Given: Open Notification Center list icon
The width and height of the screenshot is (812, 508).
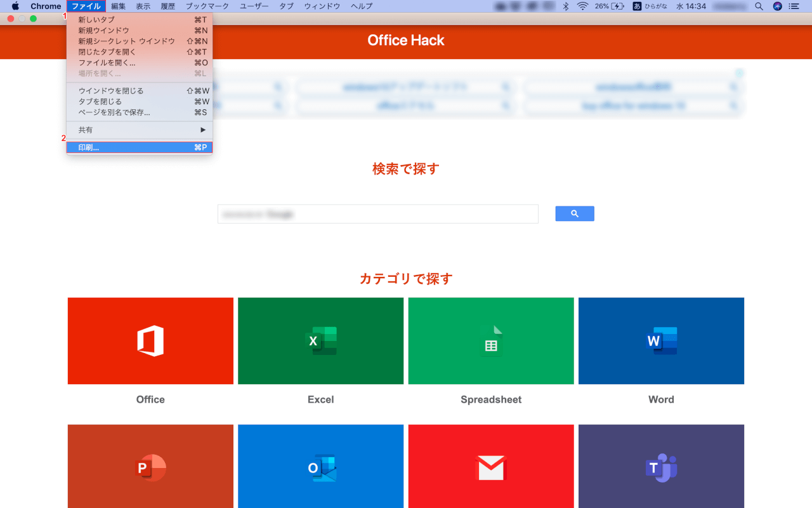Looking at the screenshot, I should [x=794, y=6].
